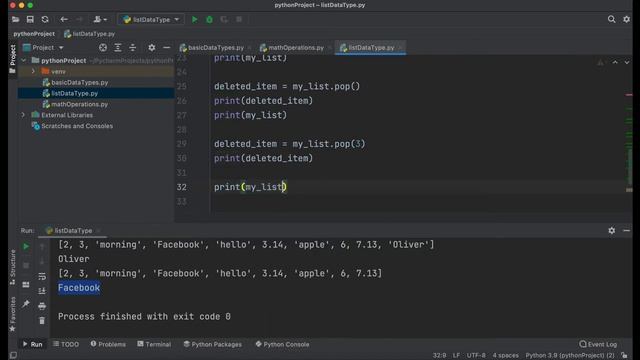Run listDataType with the green play button
Viewport: 640px width, 360px height.
click(195, 19)
